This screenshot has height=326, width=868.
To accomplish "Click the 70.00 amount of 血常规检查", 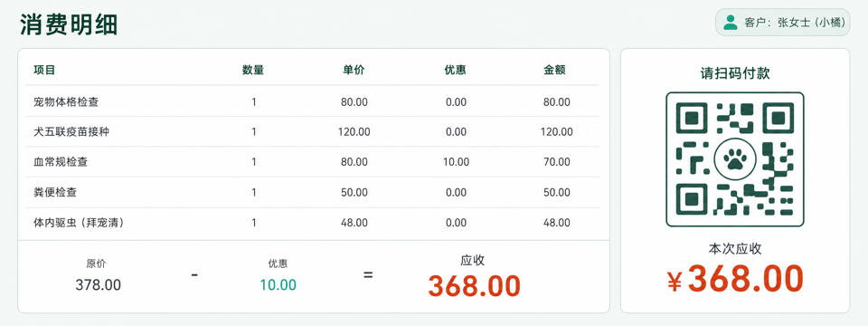I will [x=556, y=162].
